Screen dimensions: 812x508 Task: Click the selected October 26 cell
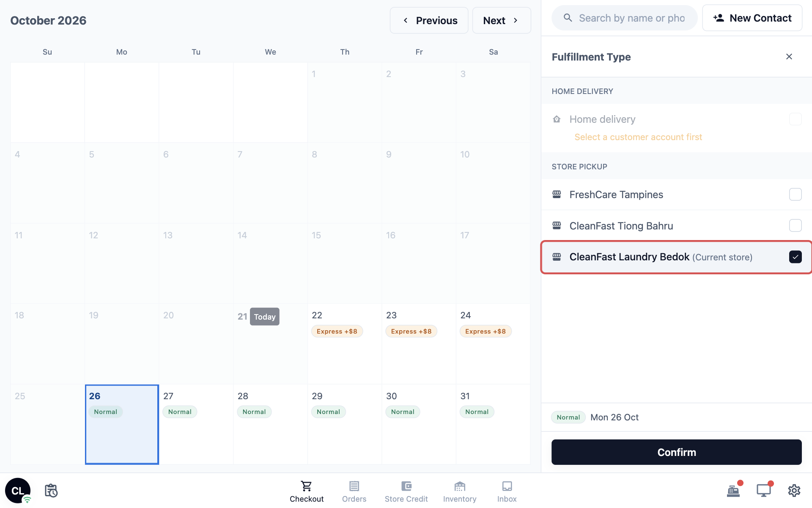click(122, 424)
